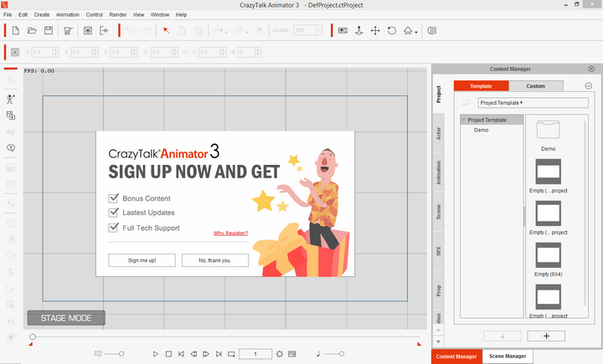
Task: Open the home view dropdown arrow
Action: click(x=416, y=33)
